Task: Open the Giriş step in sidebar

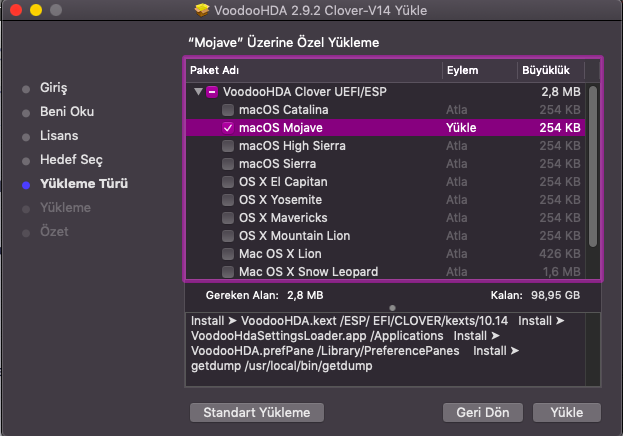Action: [53, 88]
